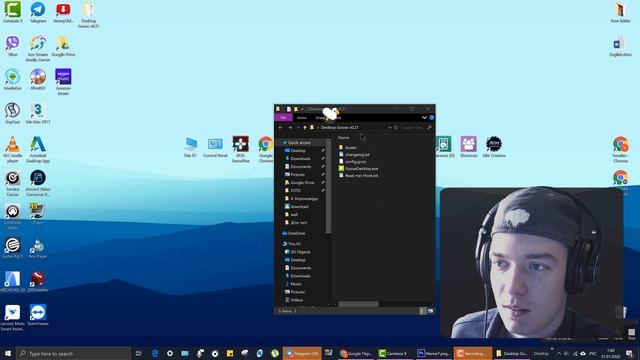Open the FOTO folder in sidebar
Viewport: 640px width, 360px height.
point(293,190)
